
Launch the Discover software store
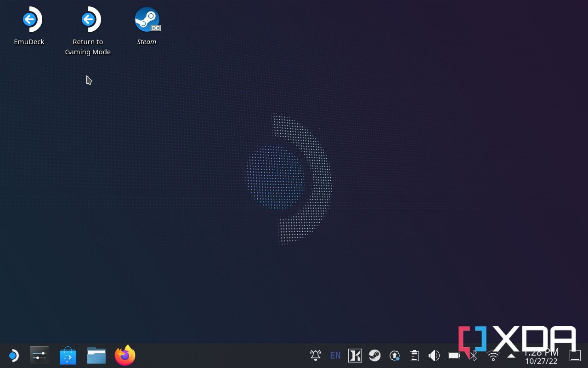pyautogui.click(x=68, y=356)
